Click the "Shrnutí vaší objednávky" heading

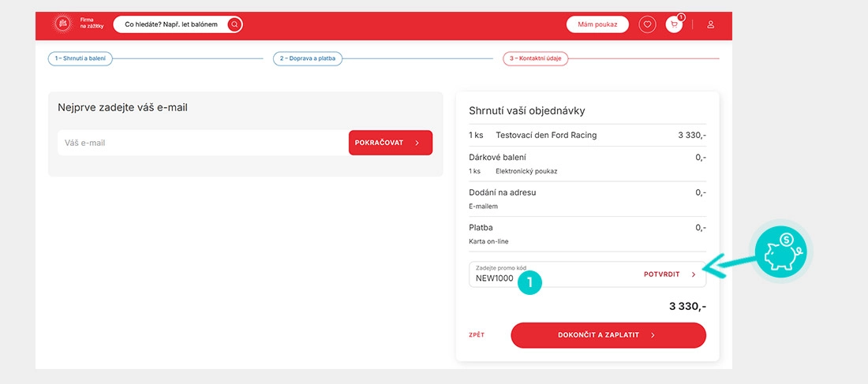526,110
